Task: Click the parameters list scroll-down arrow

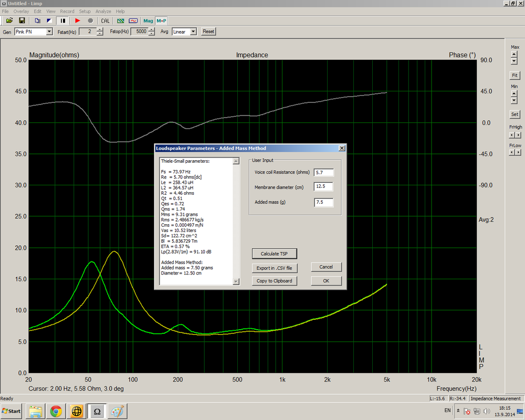Action: pos(236,281)
